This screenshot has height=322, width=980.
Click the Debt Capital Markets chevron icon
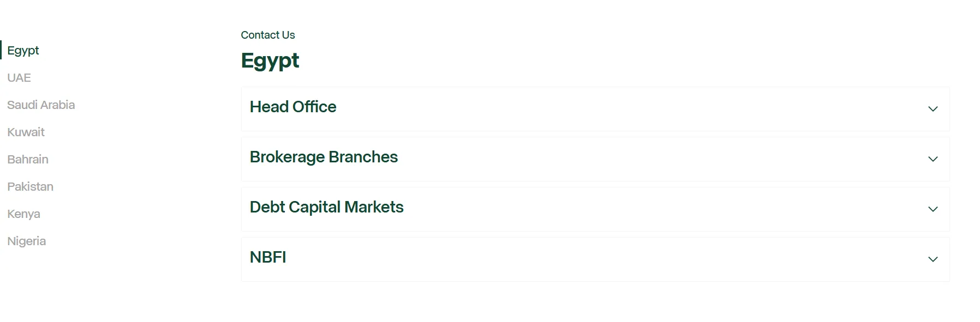(933, 209)
